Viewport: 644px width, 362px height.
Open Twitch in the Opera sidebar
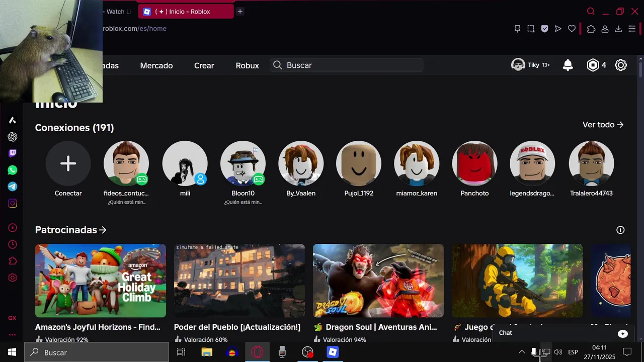(x=13, y=153)
